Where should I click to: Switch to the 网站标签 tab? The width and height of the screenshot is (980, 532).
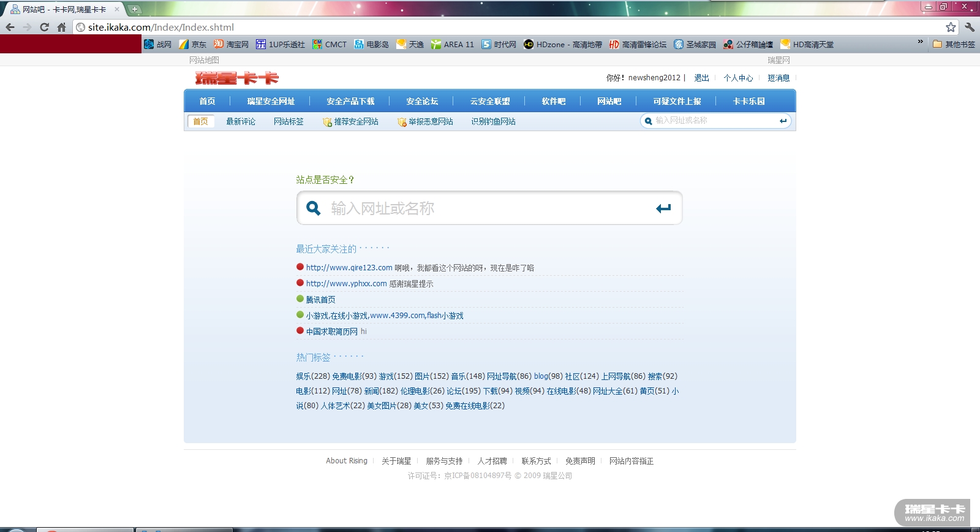coord(288,121)
